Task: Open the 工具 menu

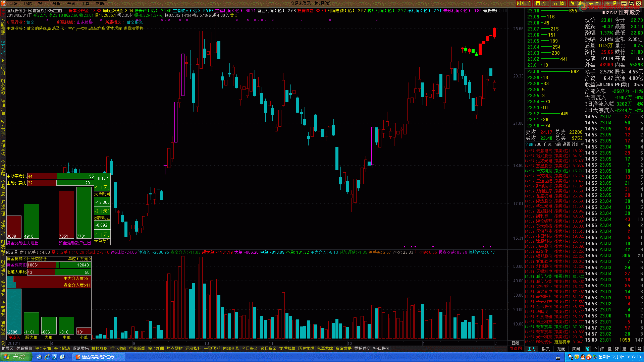Action: [x=85, y=3]
